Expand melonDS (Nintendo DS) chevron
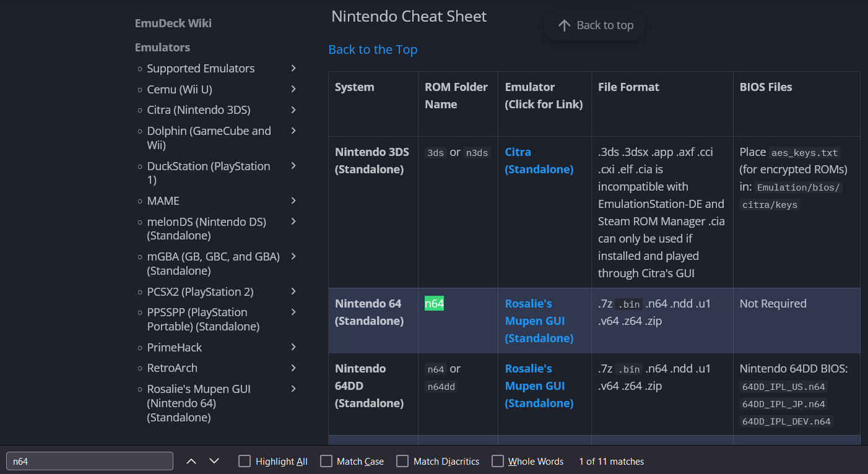The width and height of the screenshot is (868, 474). (293, 222)
